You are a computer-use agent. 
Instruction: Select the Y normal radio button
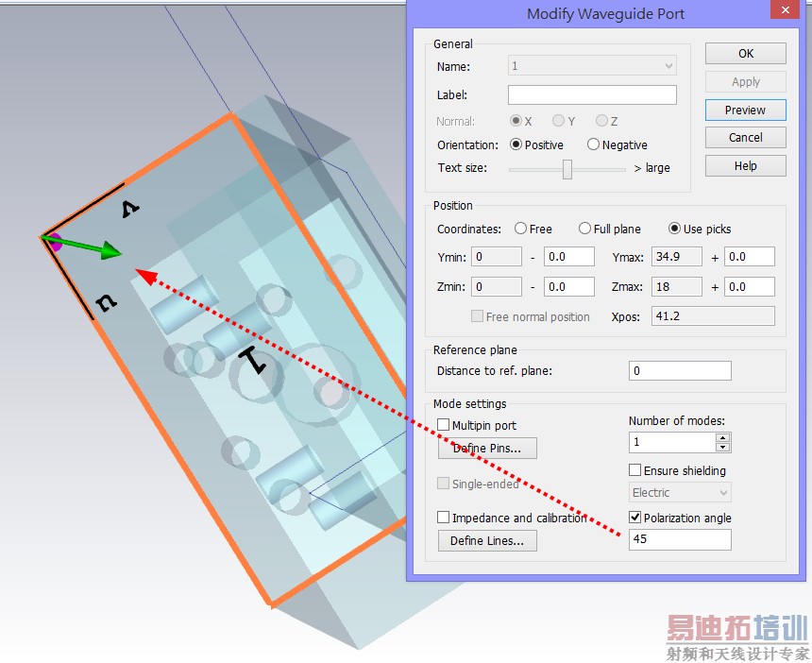pyautogui.click(x=558, y=121)
